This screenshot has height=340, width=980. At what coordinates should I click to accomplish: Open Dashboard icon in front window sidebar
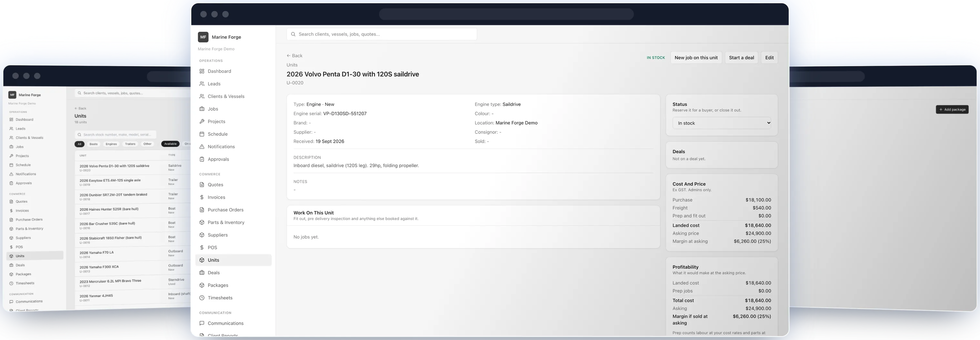(x=202, y=71)
